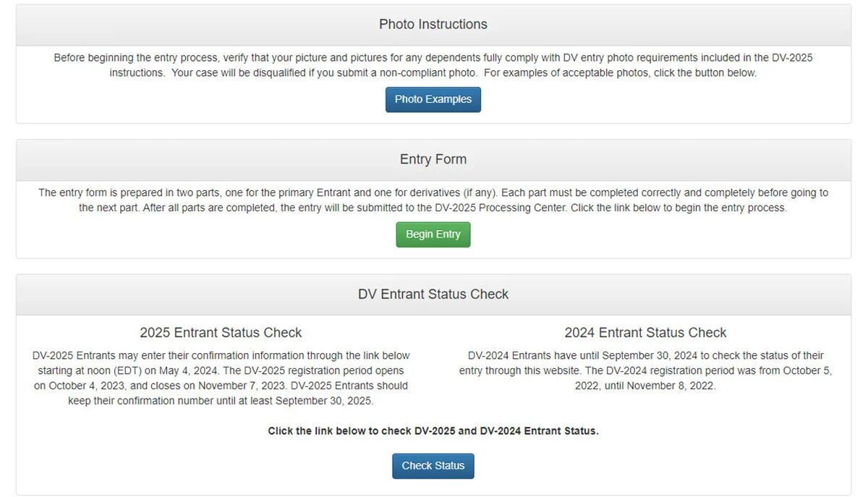This screenshot has height=497, width=868.
Task: Click the 2025 Entrant Status Check subheading
Action: point(221,333)
